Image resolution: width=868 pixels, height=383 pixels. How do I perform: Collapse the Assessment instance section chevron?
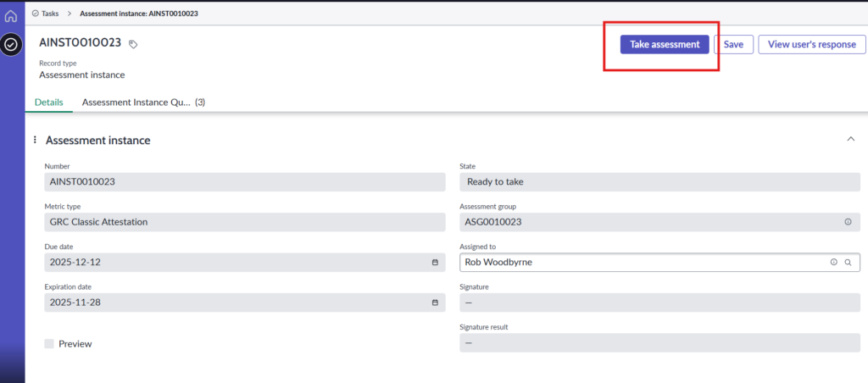(x=850, y=139)
